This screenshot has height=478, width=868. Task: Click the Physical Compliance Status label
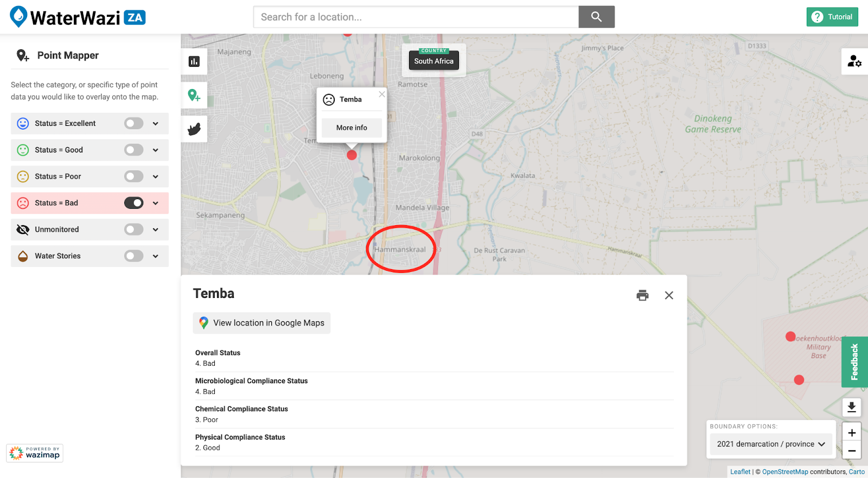pos(240,437)
